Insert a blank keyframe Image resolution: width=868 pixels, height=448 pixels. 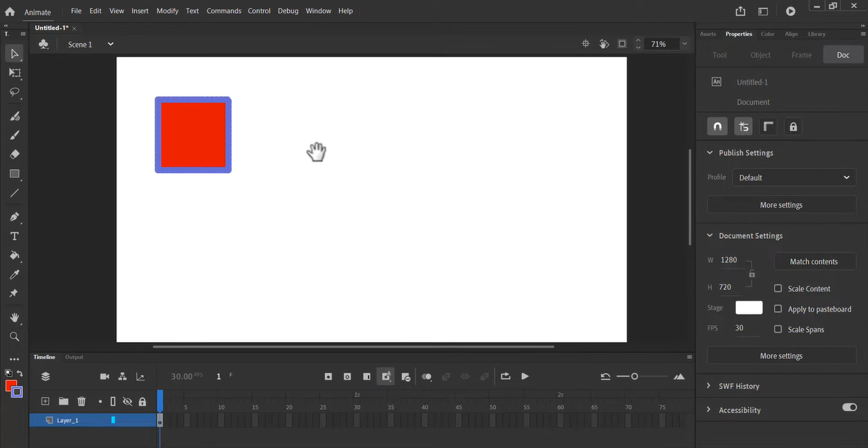pyautogui.click(x=347, y=377)
